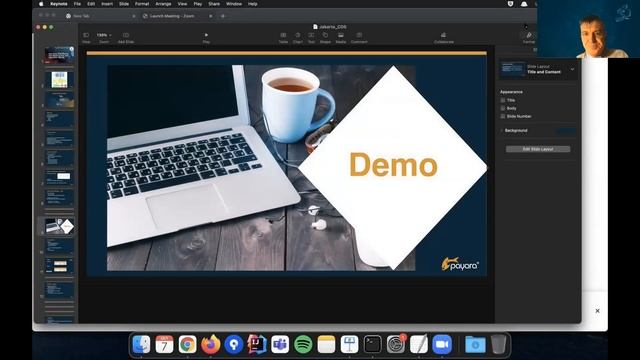Viewport: 640px width, 360px height.
Task: Click the Background color swatch
Action: coord(567,131)
